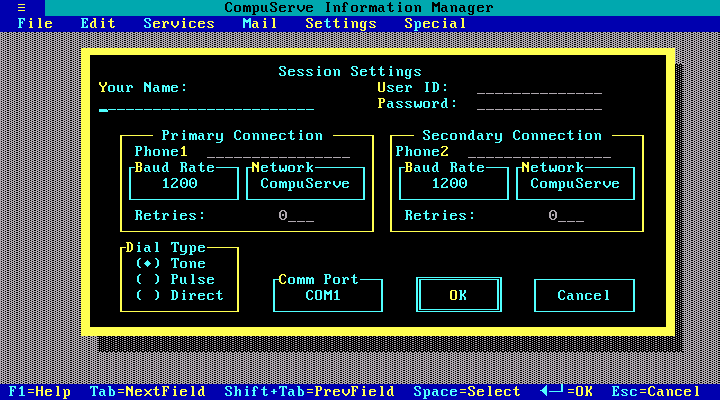Click Esc=Cancel hint in status bar
The image size is (720, 400).
pyautogui.click(x=656, y=391)
